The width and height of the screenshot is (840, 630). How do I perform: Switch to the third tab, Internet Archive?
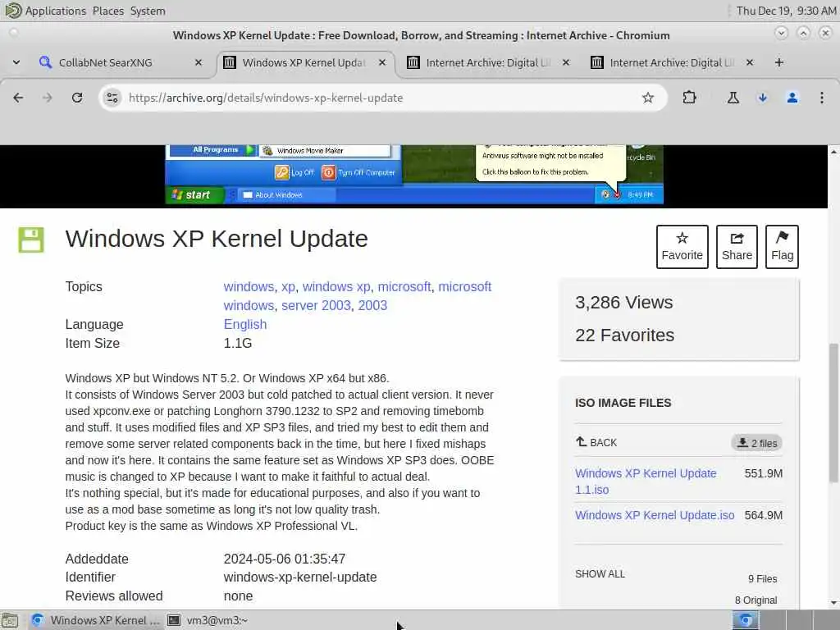488,62
